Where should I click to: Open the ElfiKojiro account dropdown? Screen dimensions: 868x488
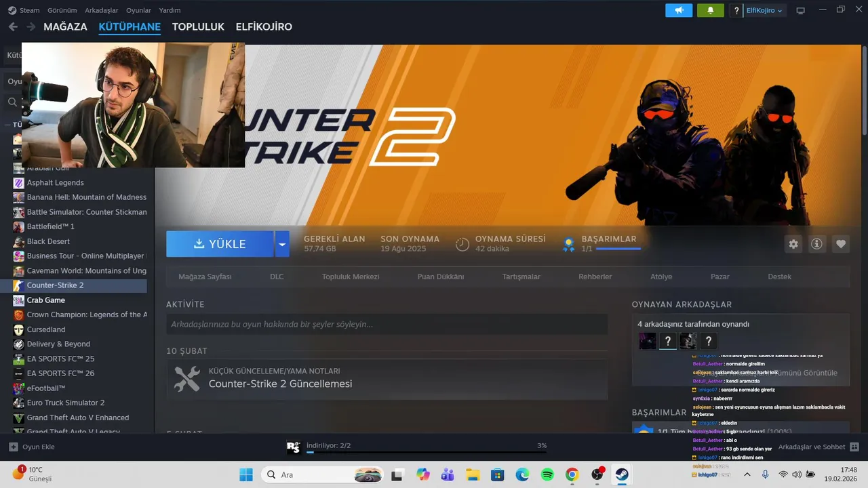point(764,10)
